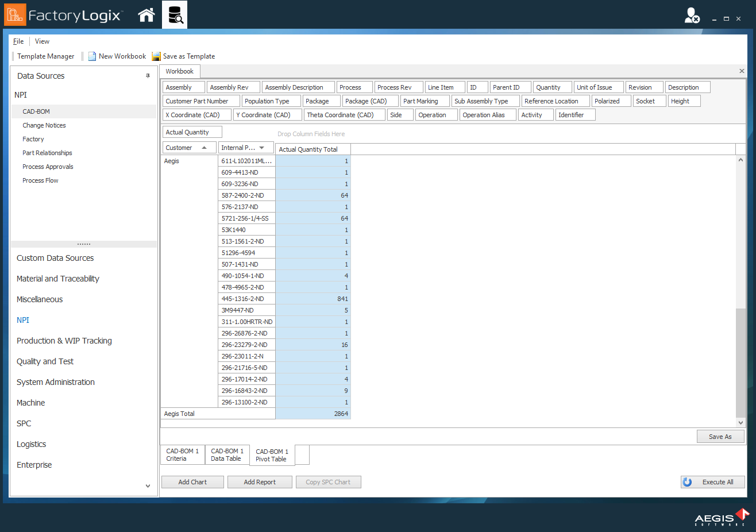Switch to the CAD-BOM 1 Data Table tab
The height and width of the screenshot is (532, 756).
227,454
